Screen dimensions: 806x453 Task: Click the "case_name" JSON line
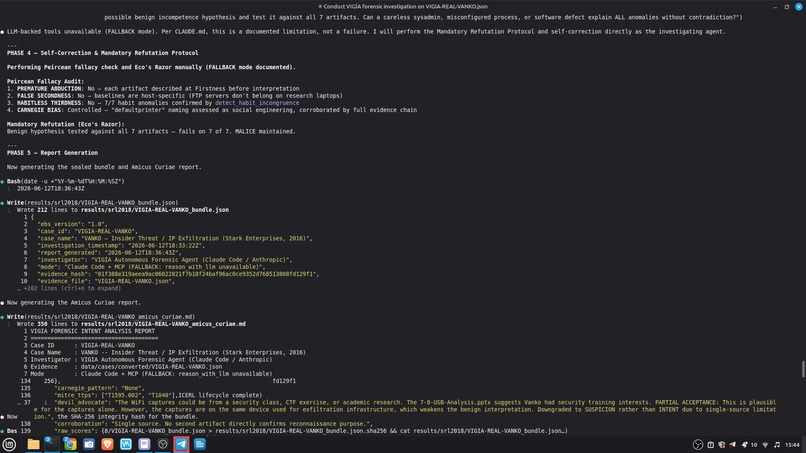(175, 239)
